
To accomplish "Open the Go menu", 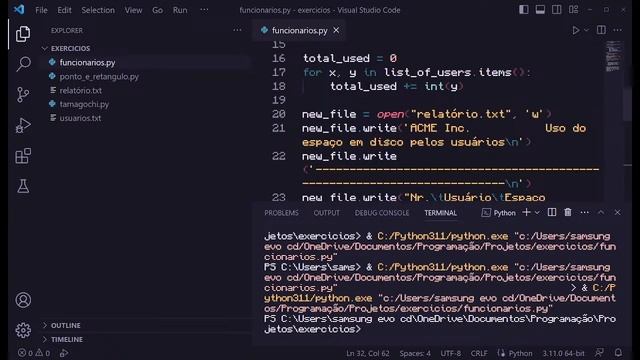I will (158, 10).
